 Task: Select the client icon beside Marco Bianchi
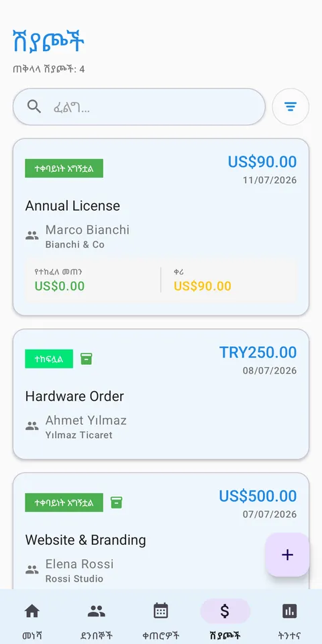pos(32,235)
